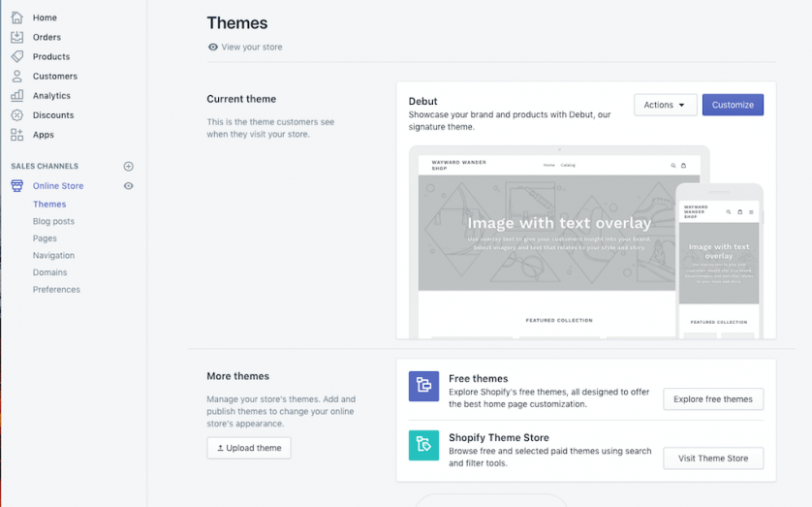812x507 pixels.
Task: Click search icon in mobile theme preview
Action: (x=729, y=211)
